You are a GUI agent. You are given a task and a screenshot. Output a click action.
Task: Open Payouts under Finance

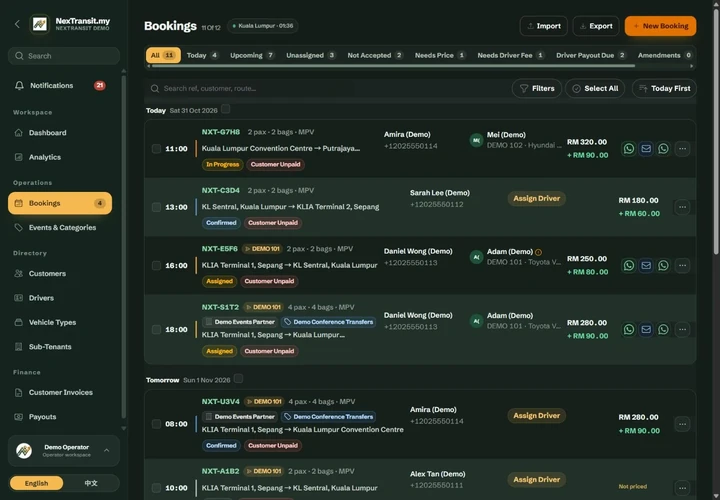(60, 416)
